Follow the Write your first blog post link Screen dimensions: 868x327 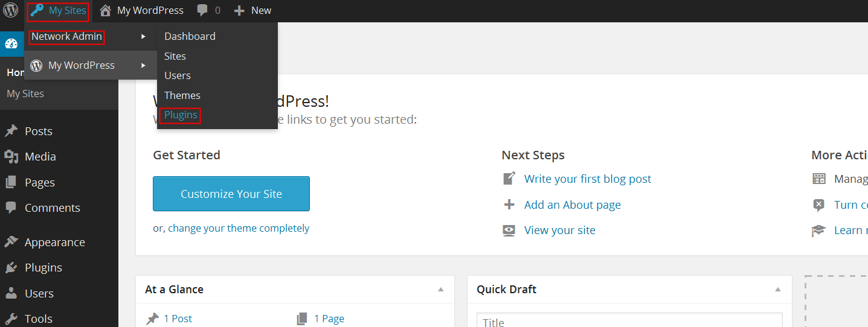[x=587, y=179]
